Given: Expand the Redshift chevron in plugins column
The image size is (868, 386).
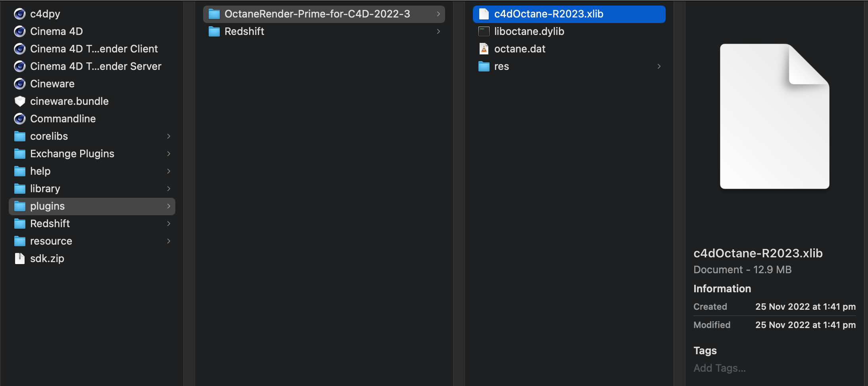Looking at the screenshot, I should (438, 31).
